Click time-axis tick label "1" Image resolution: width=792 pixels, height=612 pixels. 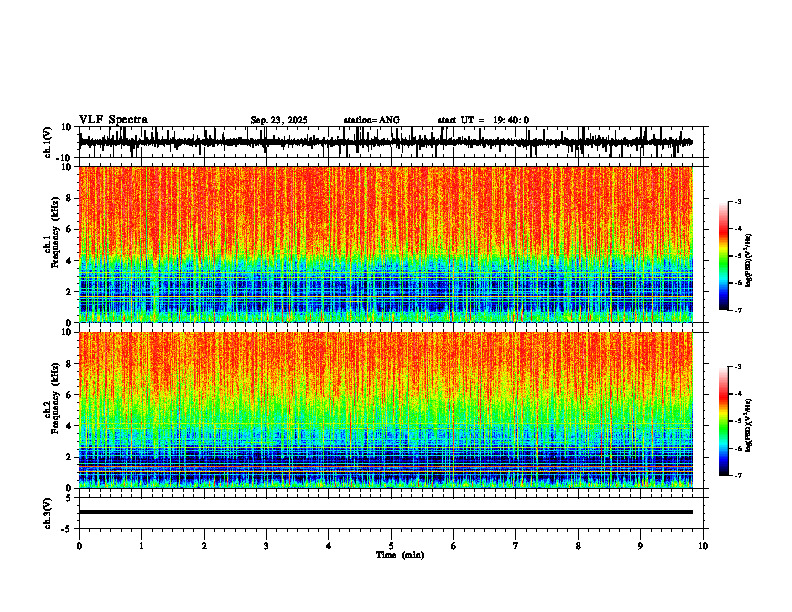[141, 546]
